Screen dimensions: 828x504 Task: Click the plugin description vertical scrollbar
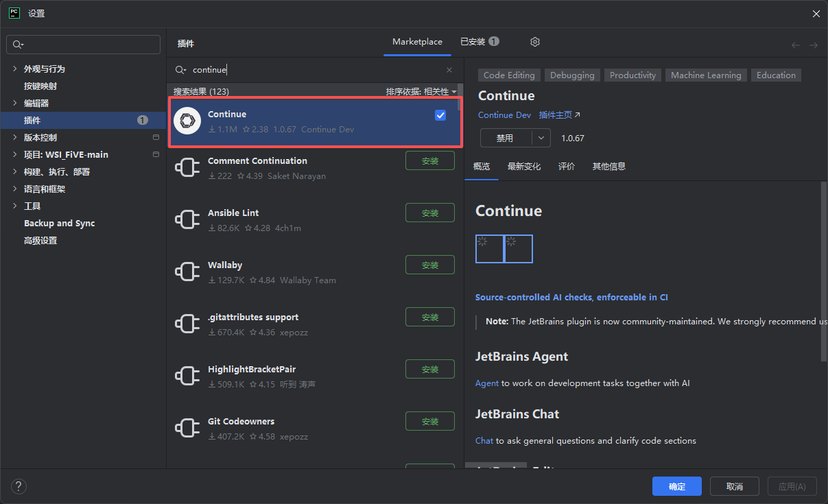point(824,271)
